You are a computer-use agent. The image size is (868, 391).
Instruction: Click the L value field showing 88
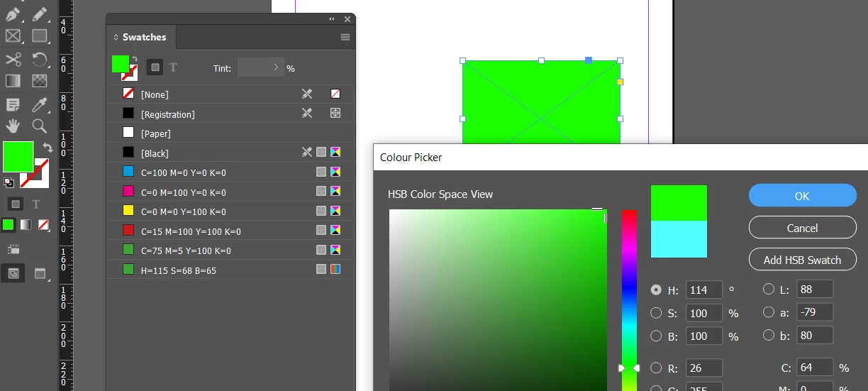tap(815, 289)
